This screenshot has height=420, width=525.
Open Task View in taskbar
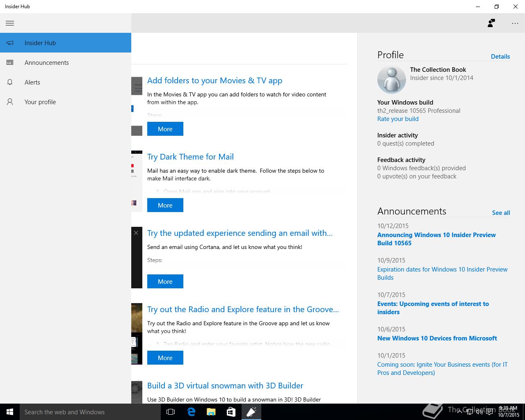pos(171,412)
